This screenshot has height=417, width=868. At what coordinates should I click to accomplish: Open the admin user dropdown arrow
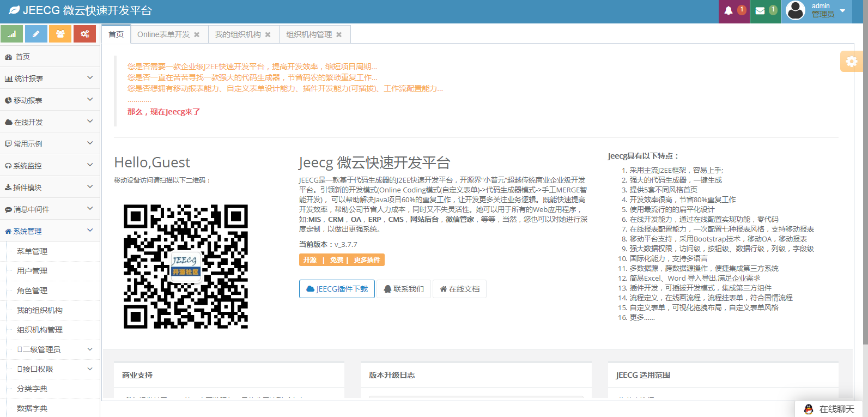pyautogui.click(x=842, y=11)
